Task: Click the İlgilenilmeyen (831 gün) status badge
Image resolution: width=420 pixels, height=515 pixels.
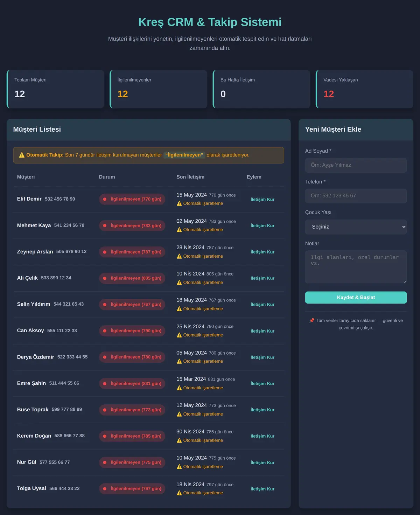Action: click(132, 384)
